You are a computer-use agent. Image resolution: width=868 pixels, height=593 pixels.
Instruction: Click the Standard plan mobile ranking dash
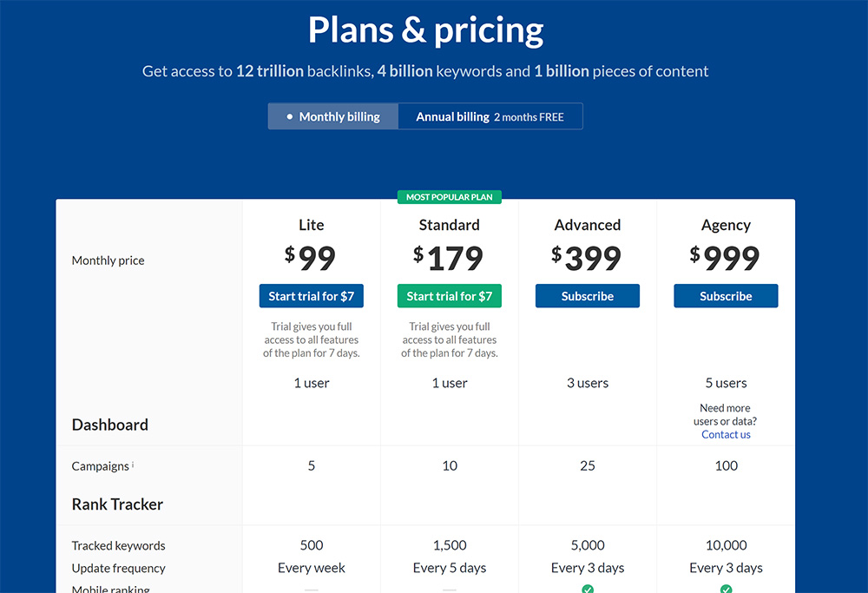[450, 590]
